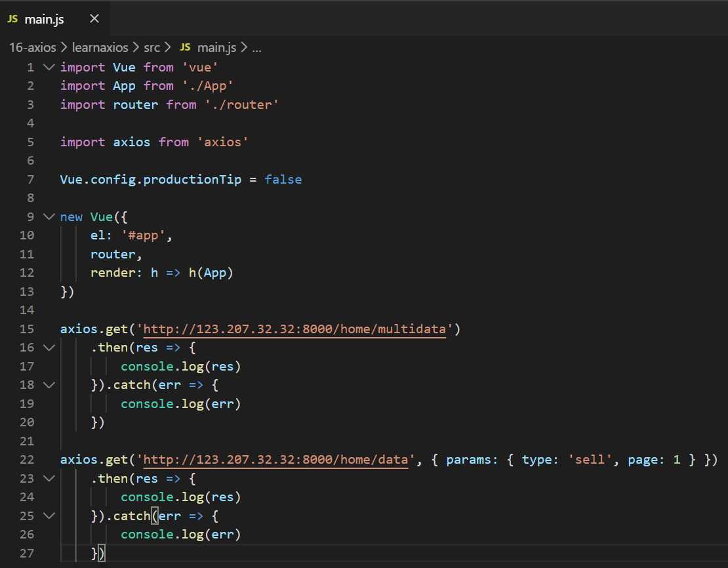The width and height of the screenshot is (728, 568).
Task: Collapse the first .then callback at line 16
Action: [x=49, y=348]
